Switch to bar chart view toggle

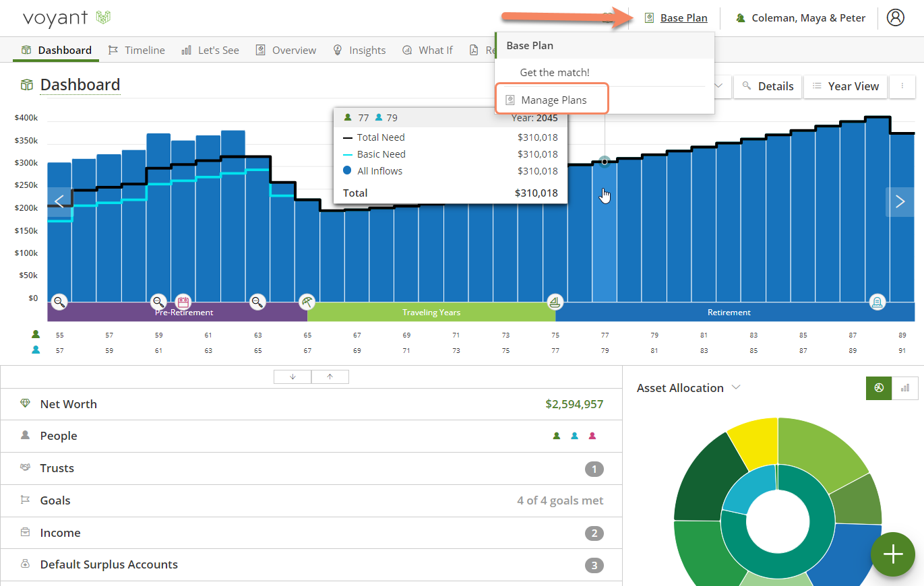905,388
